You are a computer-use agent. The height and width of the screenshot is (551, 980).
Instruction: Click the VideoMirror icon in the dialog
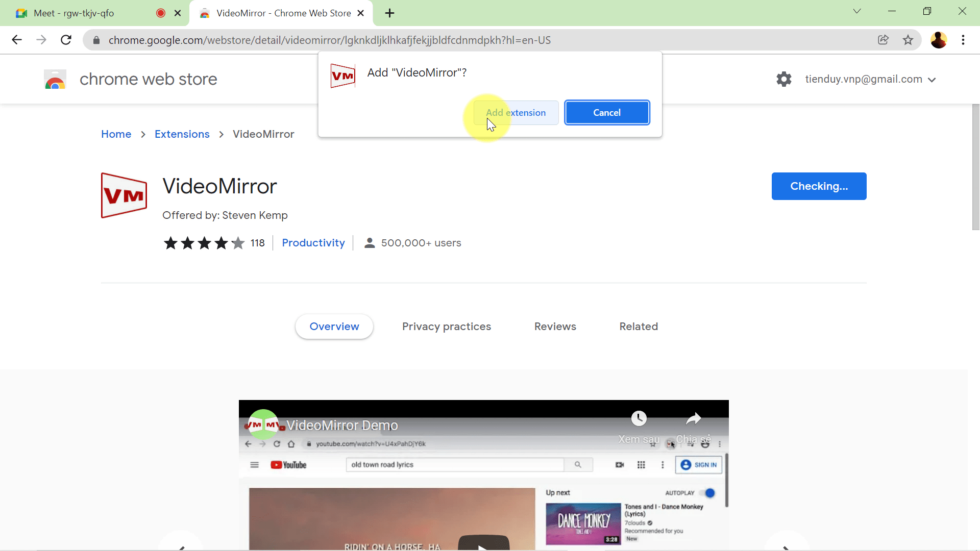(343, 76)
